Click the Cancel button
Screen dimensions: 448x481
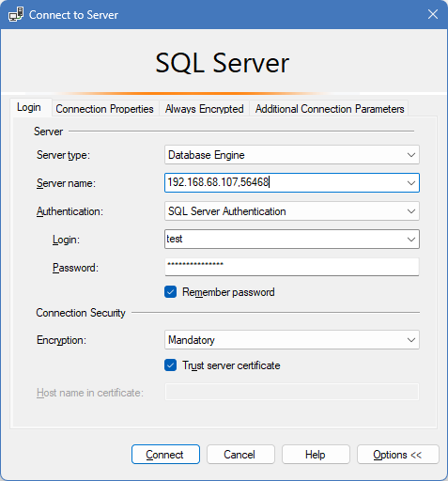point(240,454)
